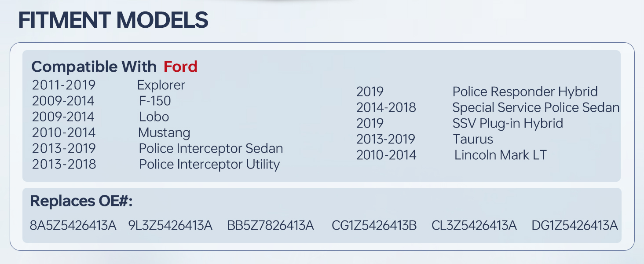Viewport: 644px width, 264px height.
Task: Select Police Interceptor Sedan entry
Action: pos(211,148)
